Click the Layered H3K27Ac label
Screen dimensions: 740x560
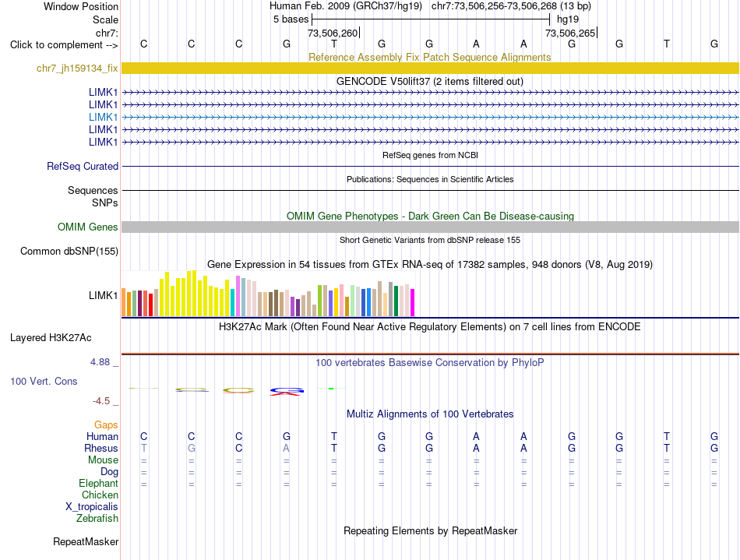coord(51,338)
